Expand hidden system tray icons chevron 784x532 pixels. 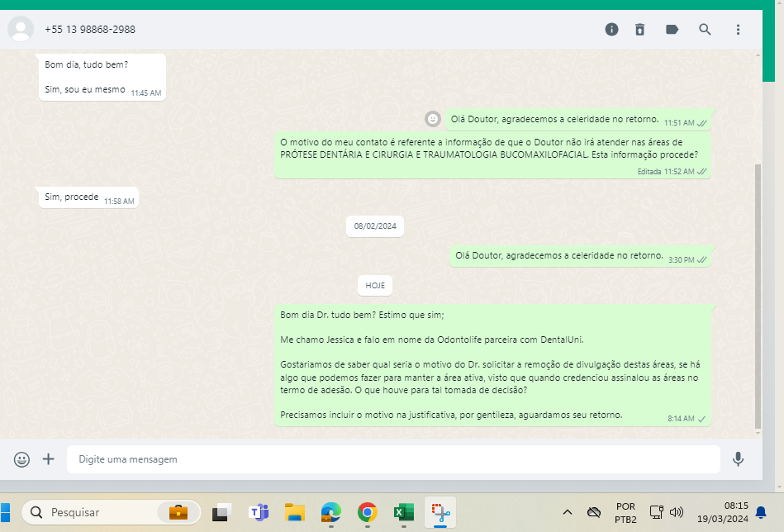(x=568, y=512)
